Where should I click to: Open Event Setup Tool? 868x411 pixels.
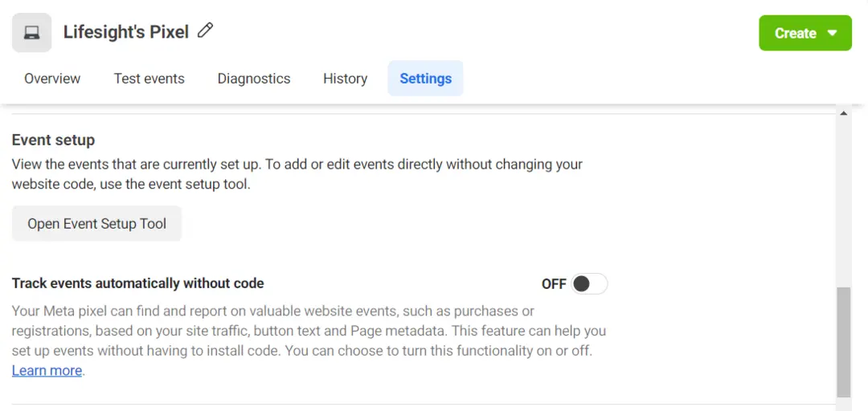97,223
